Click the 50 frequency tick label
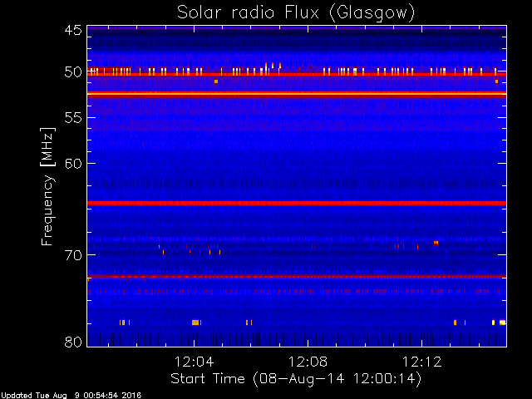Image resolution: width=532 pixels, height=399 pixels. [x=73, y=72]
